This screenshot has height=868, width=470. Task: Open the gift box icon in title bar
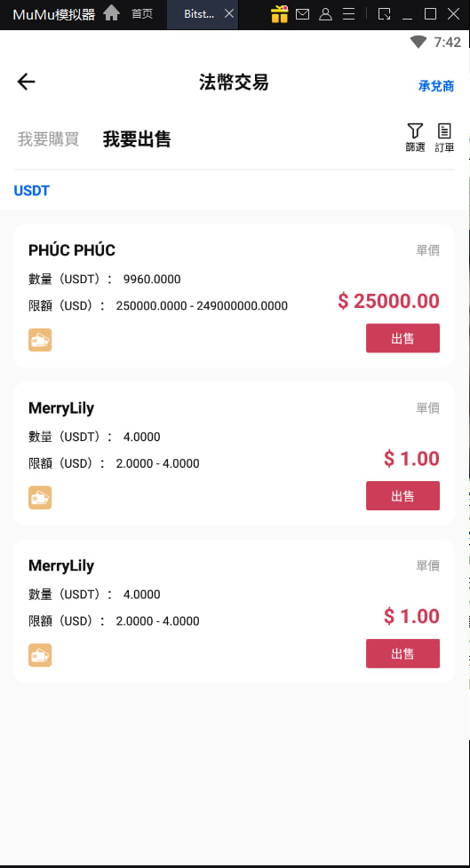279,14
